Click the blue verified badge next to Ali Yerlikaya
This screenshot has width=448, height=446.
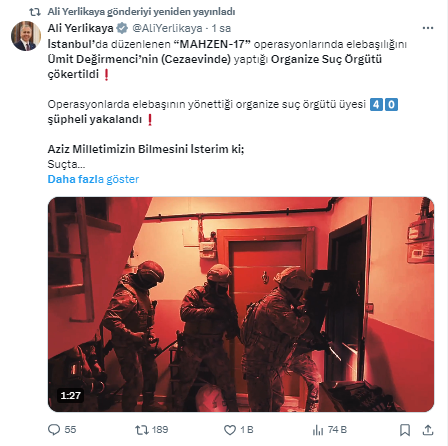point(122,28)
